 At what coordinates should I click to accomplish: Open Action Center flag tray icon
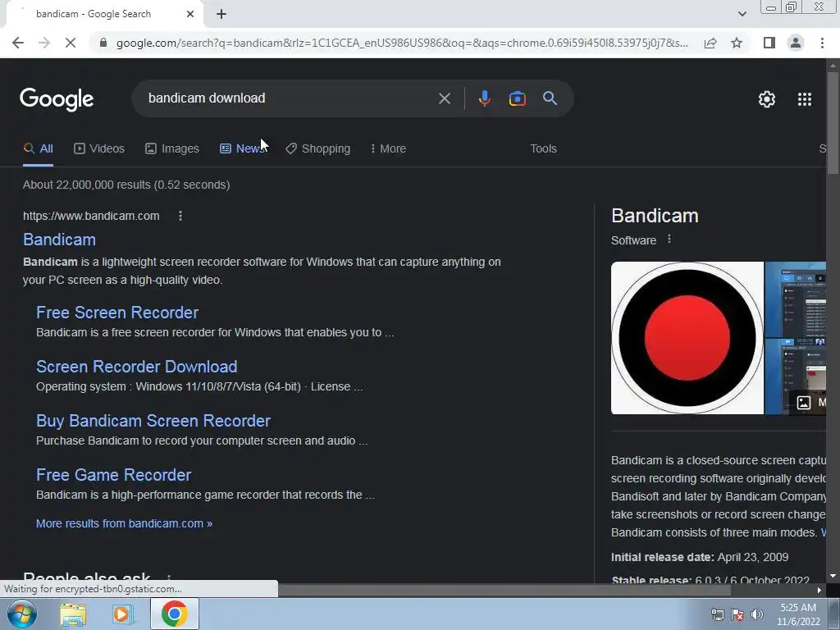[x=737, y=614]
